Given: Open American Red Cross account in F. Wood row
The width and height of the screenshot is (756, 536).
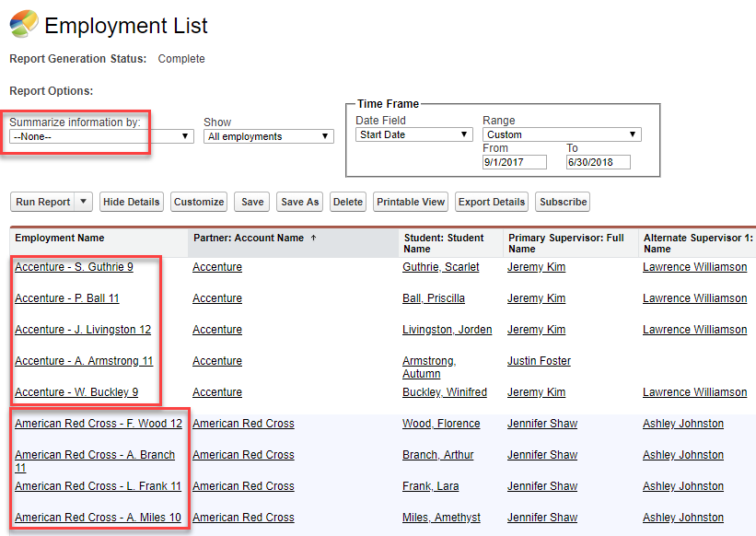Looking at the screenshot, I should (243, 424).
